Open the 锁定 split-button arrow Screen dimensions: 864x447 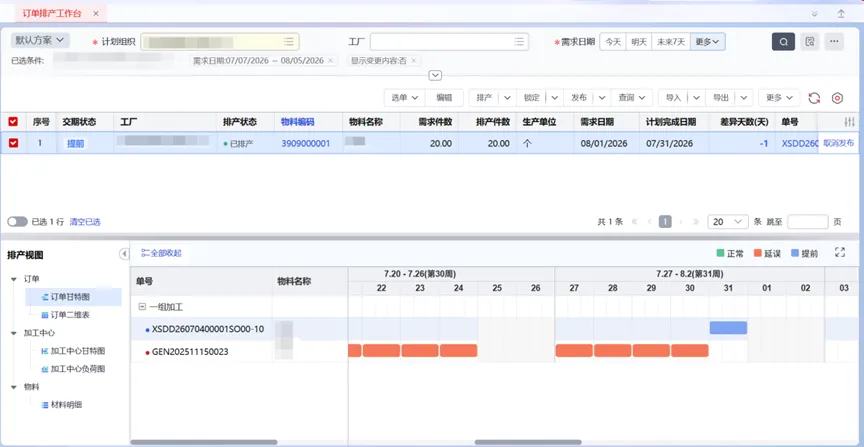(x=555, y=98)
